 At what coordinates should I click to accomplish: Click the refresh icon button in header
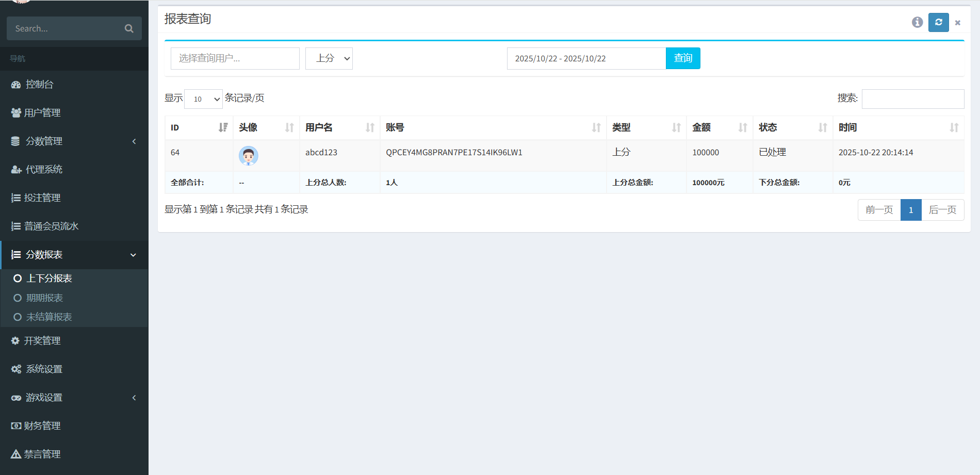(938, 22)
